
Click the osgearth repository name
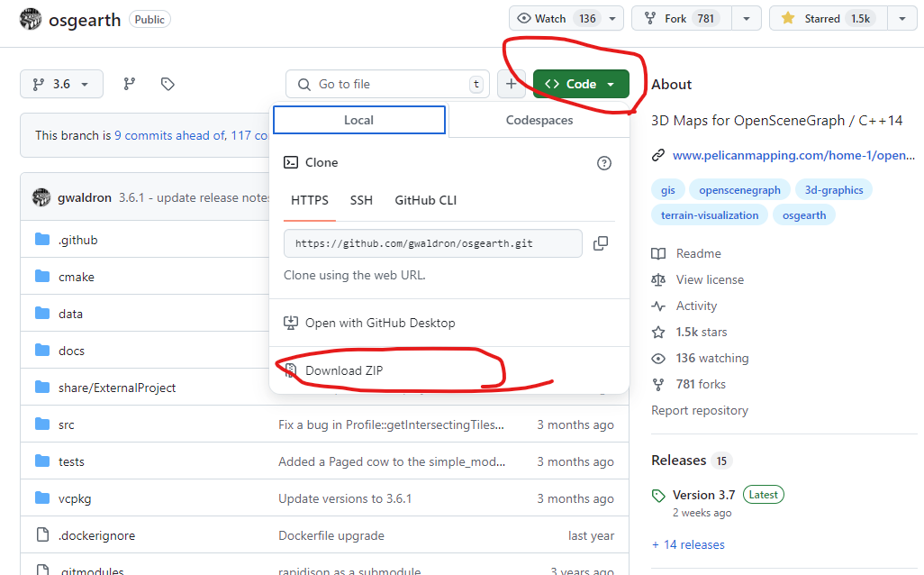[85, 20]
